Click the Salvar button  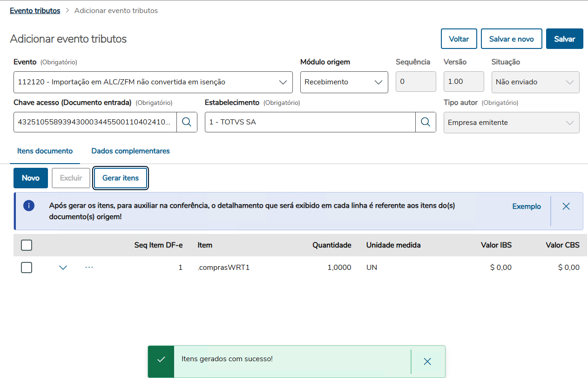pos(564,39)
